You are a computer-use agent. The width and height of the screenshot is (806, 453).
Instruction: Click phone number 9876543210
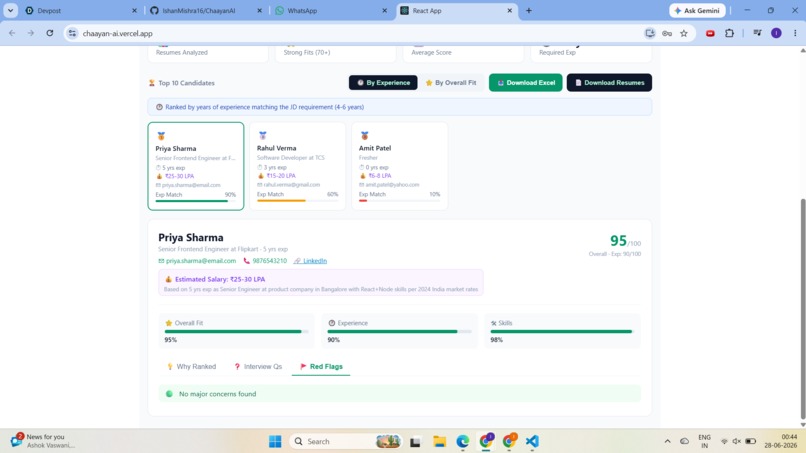pos(269,261)
